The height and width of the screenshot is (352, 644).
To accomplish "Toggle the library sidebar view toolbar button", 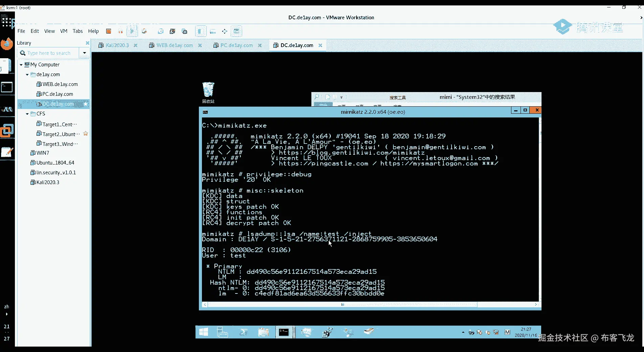I will tap(200, 31).
